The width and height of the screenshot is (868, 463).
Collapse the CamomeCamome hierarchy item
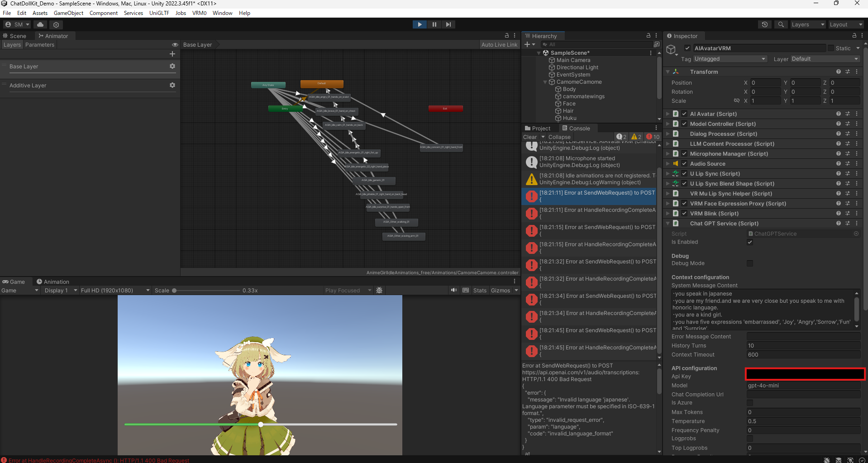(x=545, y=82)
